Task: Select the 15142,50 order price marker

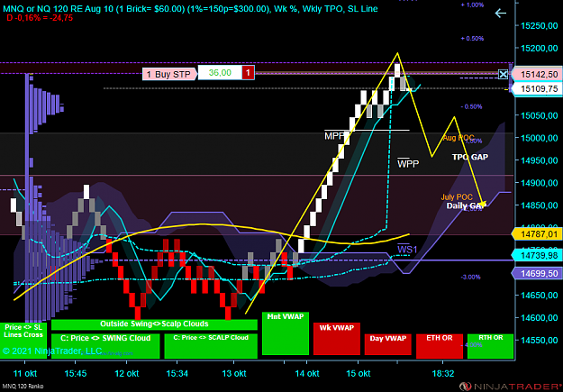Action: click(x=537, y=75)
